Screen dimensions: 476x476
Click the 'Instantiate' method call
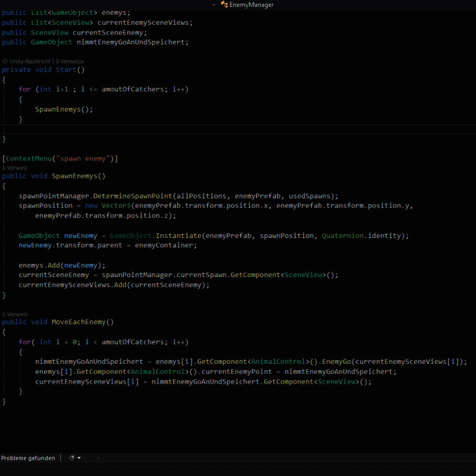click(178, 236)
